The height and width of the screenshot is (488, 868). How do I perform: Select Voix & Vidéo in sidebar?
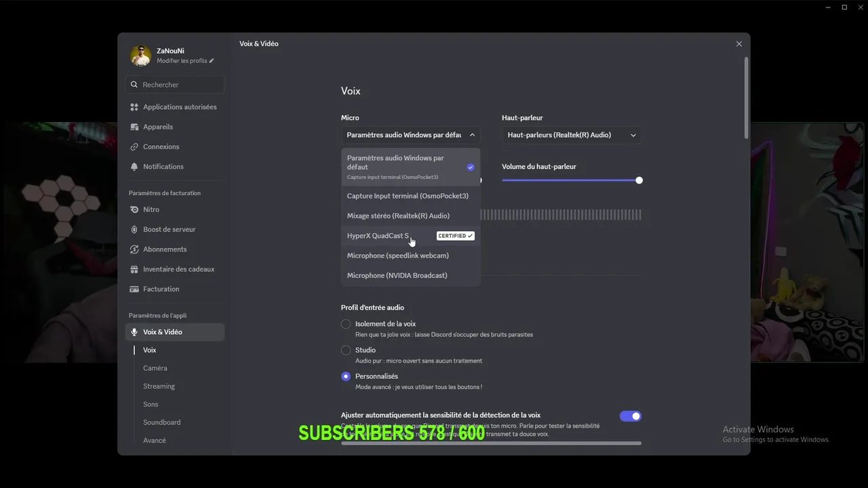(x=175, y=332)
